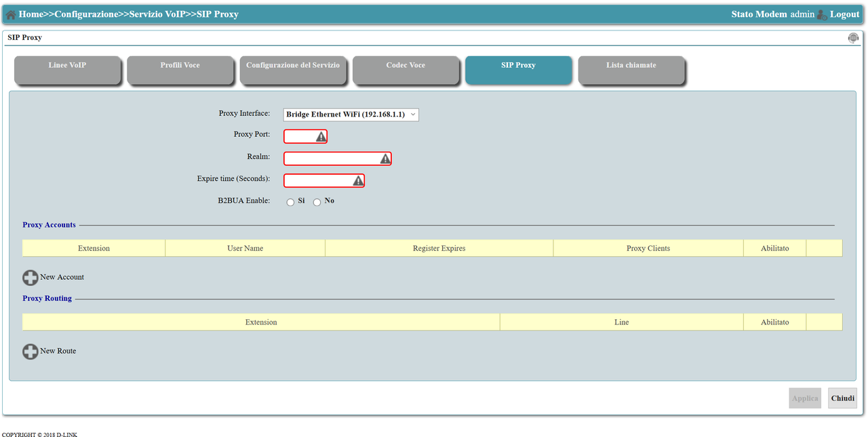Screen dimensions: 868x437
Task: Click the globe icon in SIP Proxy header
Action: coord(853,38)
